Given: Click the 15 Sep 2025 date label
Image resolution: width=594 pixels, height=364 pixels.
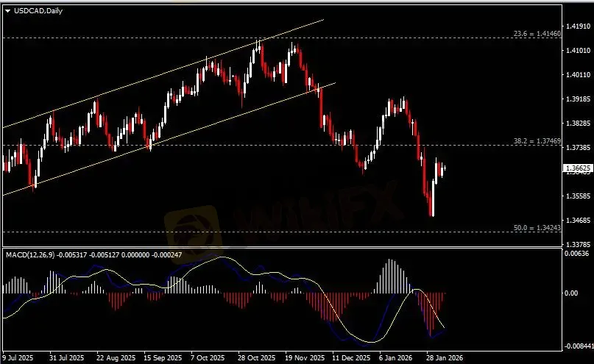Looking at the screenshot, I should click(x=163, y=357).
